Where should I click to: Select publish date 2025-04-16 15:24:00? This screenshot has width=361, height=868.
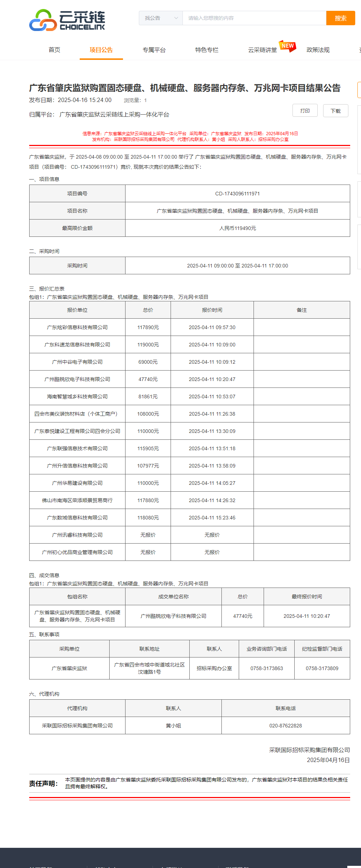pos(84,100)
